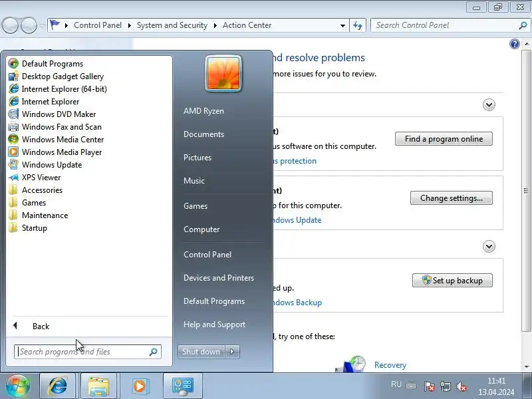Open Help and Support
Image resolution: width=532 pixels, height=399 pixels.
[214, 325]
